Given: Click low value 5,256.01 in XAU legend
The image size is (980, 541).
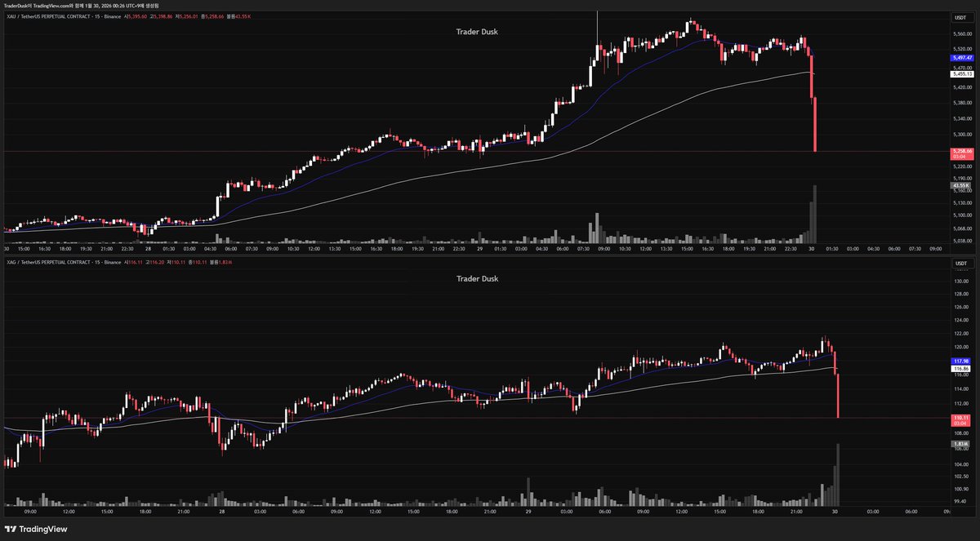Looking at the screenshot, I should coord(187,17).
